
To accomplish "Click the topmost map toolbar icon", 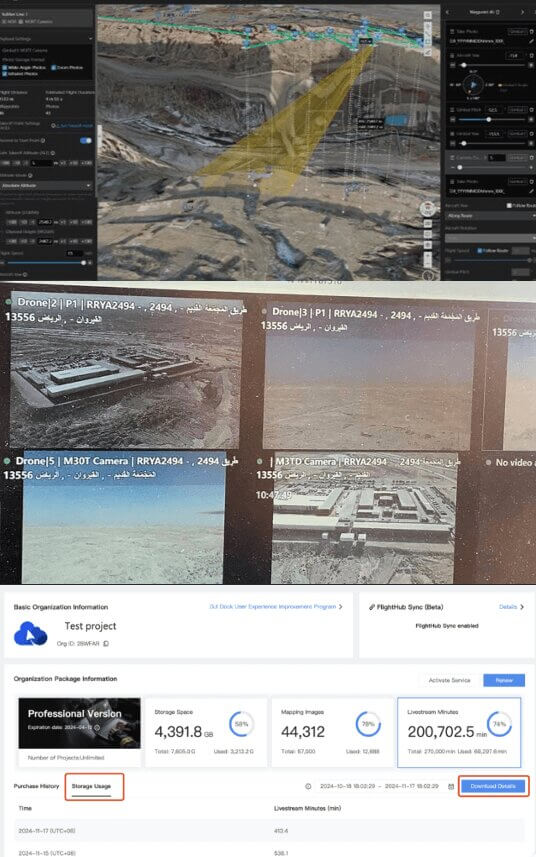I will [x=428, y=15].
